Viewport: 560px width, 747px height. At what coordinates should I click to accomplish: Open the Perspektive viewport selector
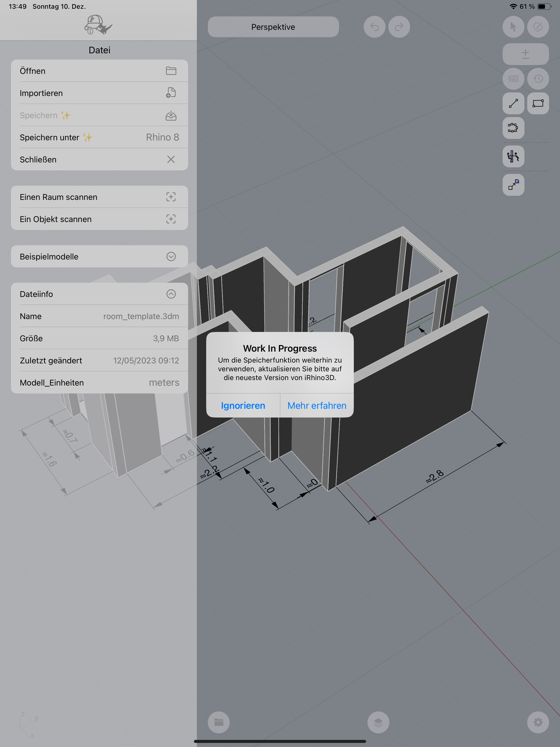point(273,27)
